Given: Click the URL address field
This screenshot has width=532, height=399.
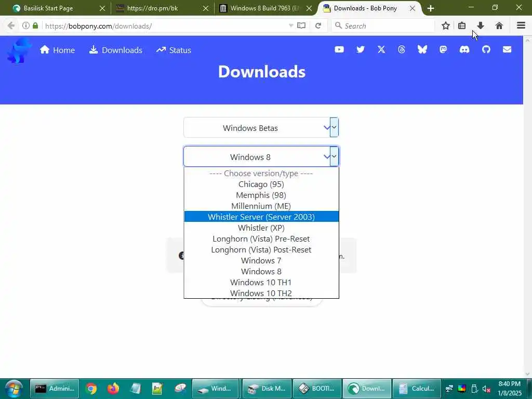Looking at the screenshot, I should (x=166, y=26).
